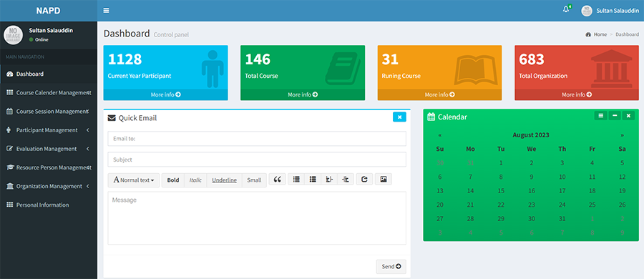Go to previous month in the calendar
Image resolution: width=644 pixels, height=279 pixels.
coord(440,134)
